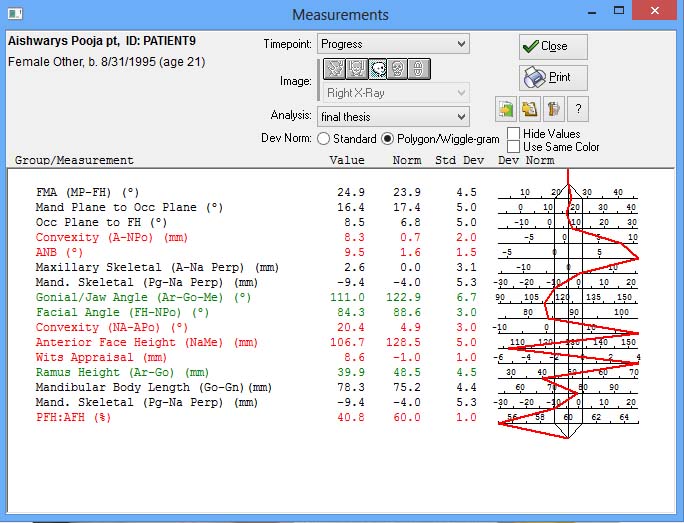684x523 pixels.
Task: Select the Wits Appraisal (mm) measurement row
Action: pyautogui.click(x=101, y=357)
